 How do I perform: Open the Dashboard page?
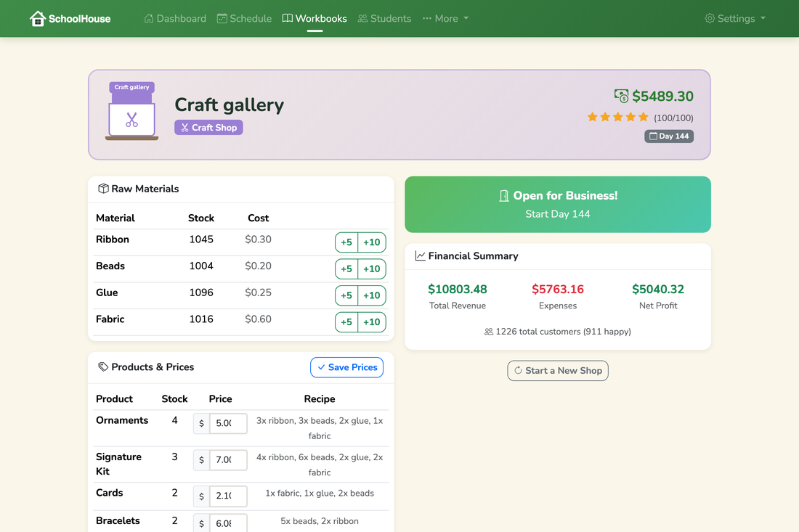(x=175, y=18)
